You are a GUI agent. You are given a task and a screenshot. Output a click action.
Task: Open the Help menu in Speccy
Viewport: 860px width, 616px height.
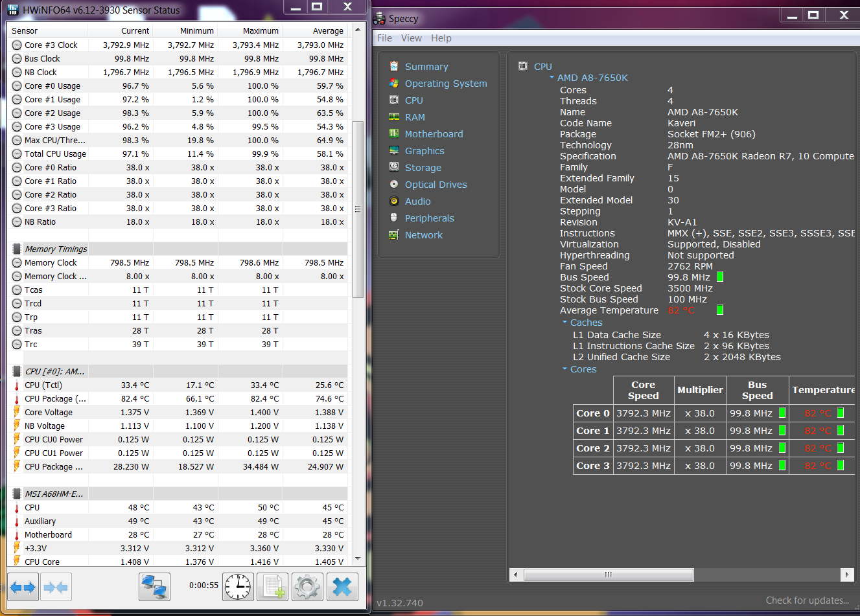coord(441,38)
